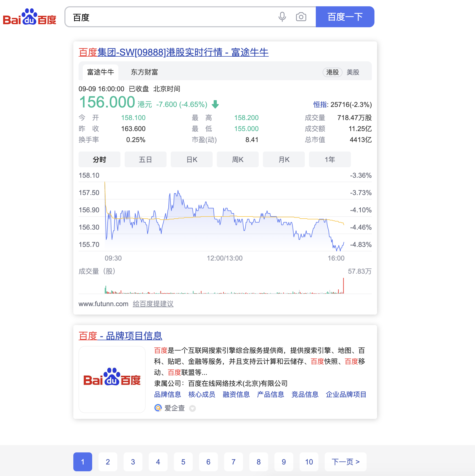
Task: Go to results page 3
Action: point(133,462)
